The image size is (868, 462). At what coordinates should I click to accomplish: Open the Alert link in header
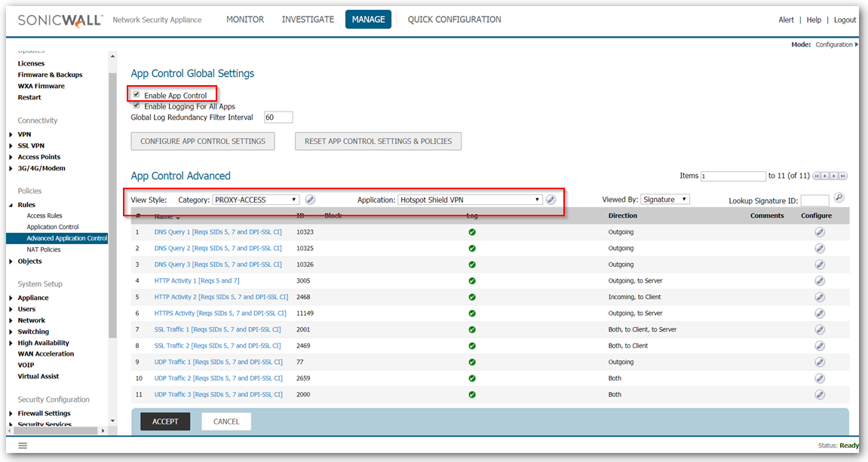click(x=786, y=20)
